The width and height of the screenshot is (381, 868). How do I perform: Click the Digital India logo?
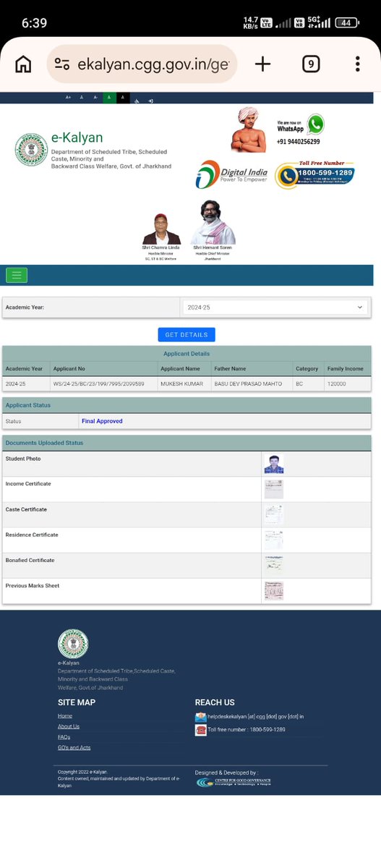[232, 174]
